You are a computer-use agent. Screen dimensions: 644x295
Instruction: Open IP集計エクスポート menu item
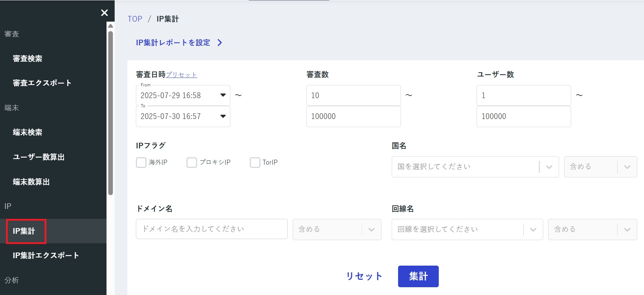46,256
